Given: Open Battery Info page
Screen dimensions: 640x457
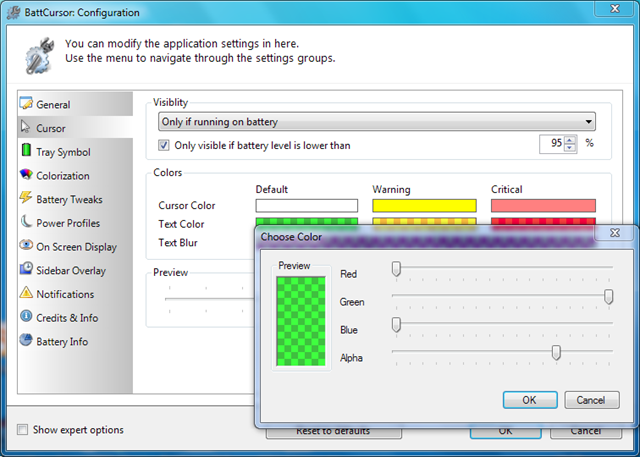Looking at the screenshot, I should pyautogui.click(x=76, y=341).
